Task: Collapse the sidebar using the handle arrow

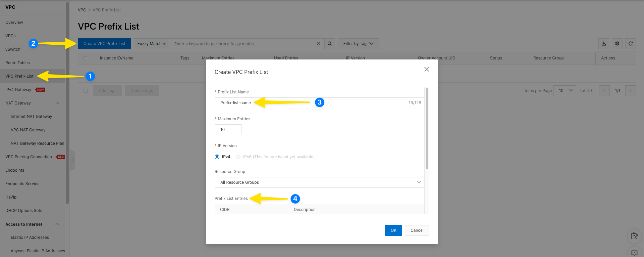Action: (72, 160)
